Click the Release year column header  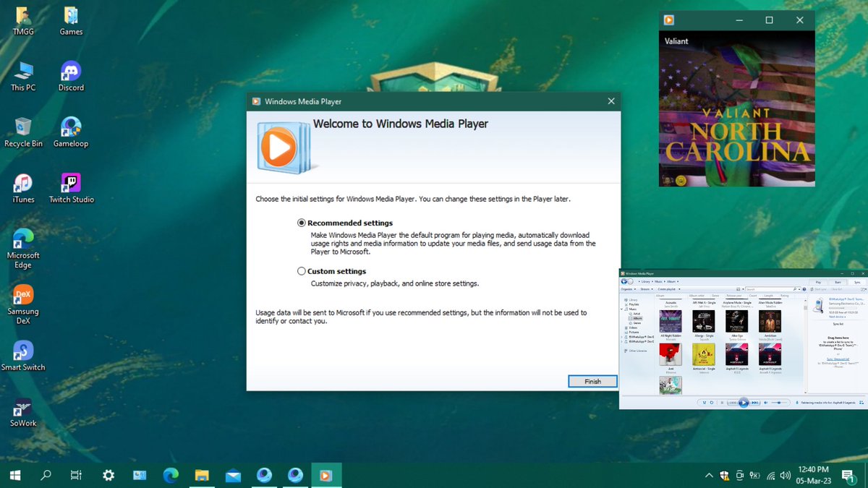(x=734, y=296)
